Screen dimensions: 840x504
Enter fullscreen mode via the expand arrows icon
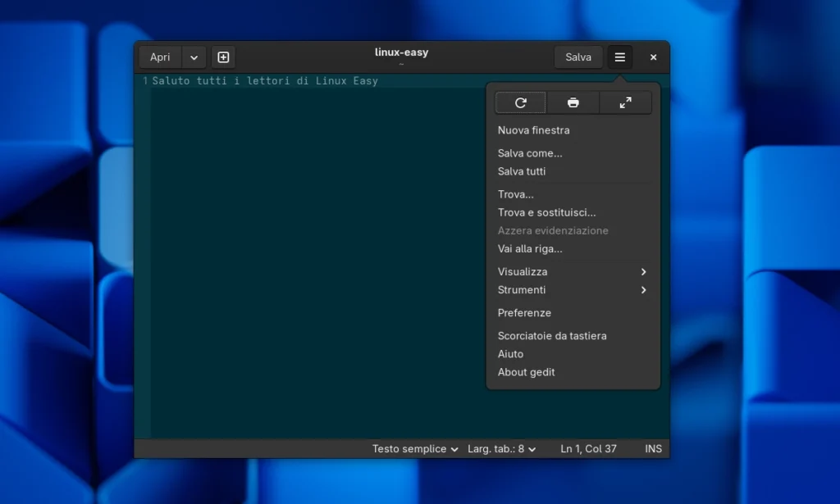click(x=625, y=102)
